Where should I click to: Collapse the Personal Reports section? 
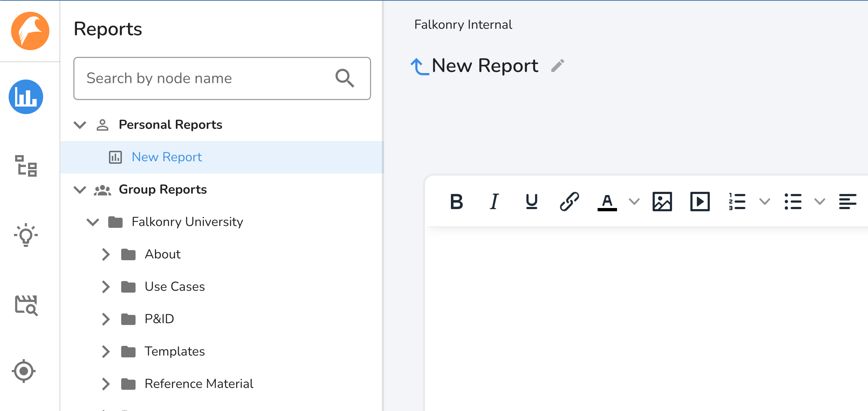(80, 125)
